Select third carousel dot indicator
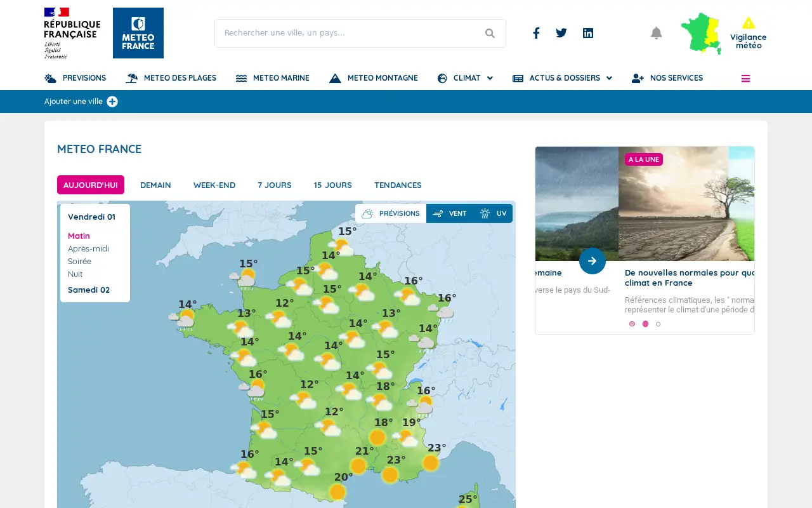Screen dimensions: 812x508 (x=658, y=324)
